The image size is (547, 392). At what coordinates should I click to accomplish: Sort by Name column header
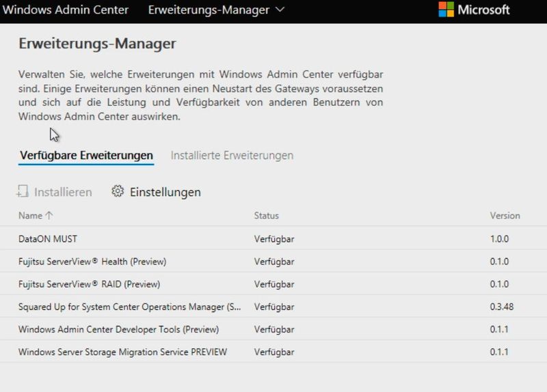pyautogui.click(x=30, y=216)
